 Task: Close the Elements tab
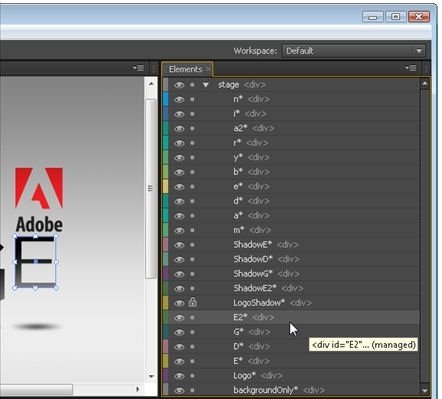208,69
